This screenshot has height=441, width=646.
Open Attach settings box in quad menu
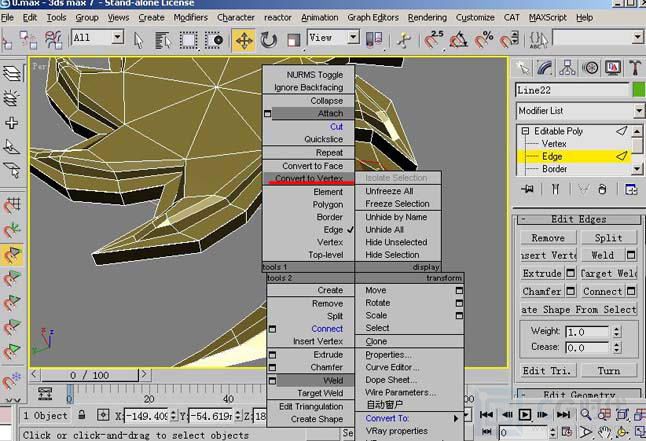pyautogui.click(x=267, y=113)
